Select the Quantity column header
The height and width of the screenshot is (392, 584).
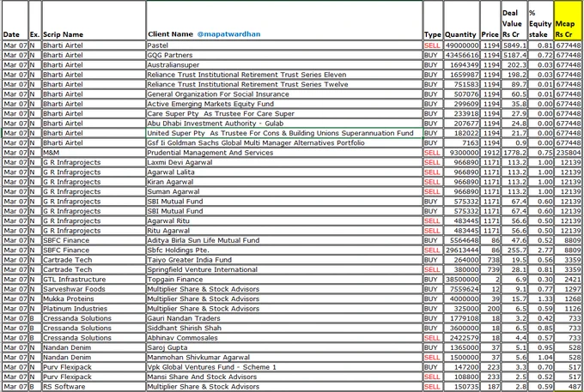(461, 21)
